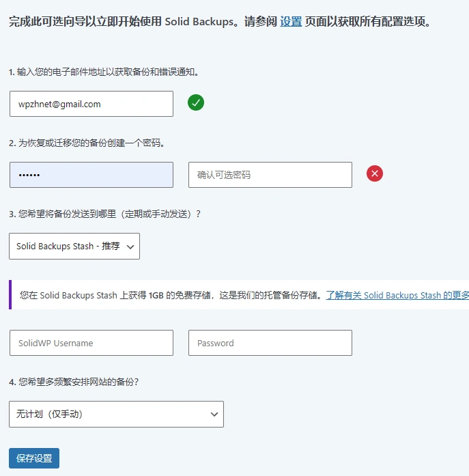Screen dimensions: 469x476
Task: Focus the email field containing wpzhnet@gmail.com
Action: point(91,104)
